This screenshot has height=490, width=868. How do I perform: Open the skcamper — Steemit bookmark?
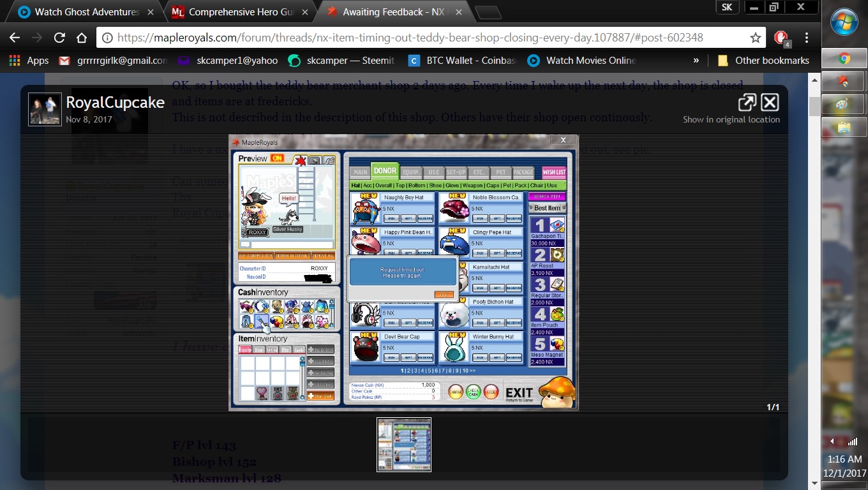point(342,61)
